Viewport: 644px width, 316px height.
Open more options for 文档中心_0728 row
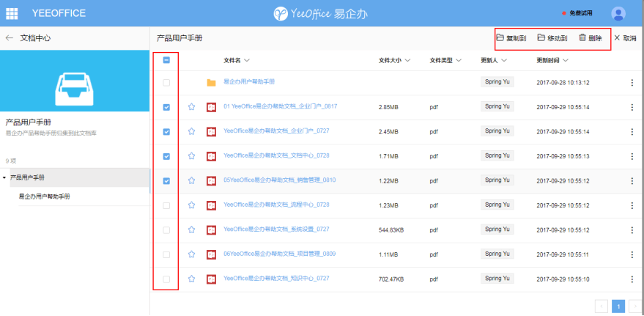coord(632,156)
